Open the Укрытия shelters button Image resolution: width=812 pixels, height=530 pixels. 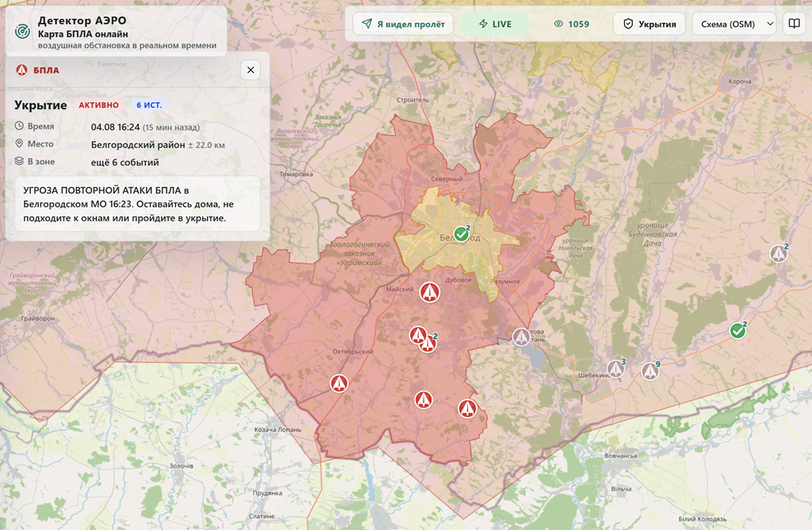tap(649, 24)
